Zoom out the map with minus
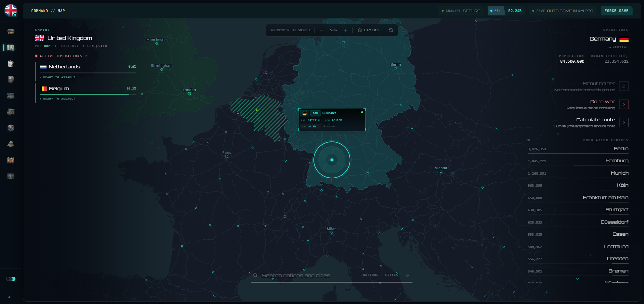The image size is (644, 304). coord(321,30)
